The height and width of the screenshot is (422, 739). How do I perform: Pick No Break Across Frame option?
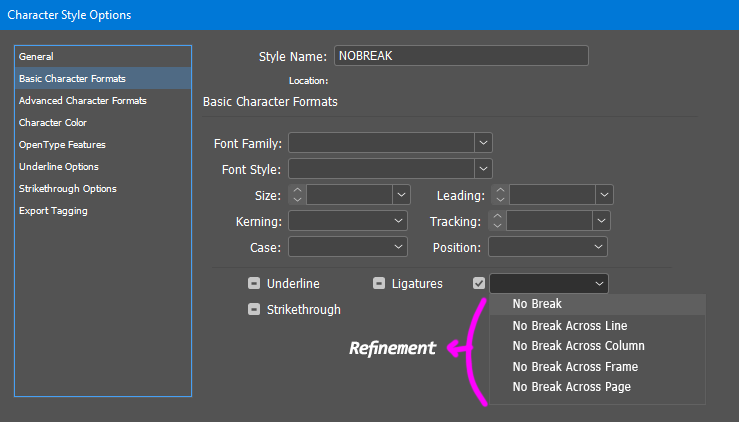[575, 367]
